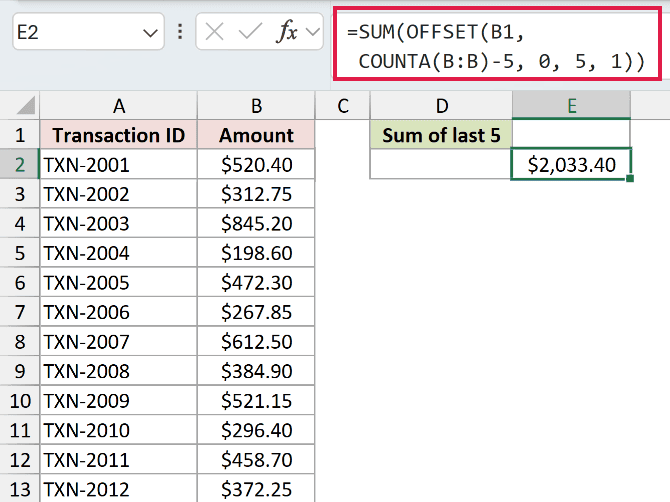Click the formula bar with SUM OFFSET formula
Screen dimensions: 670x502
[497, 44]
